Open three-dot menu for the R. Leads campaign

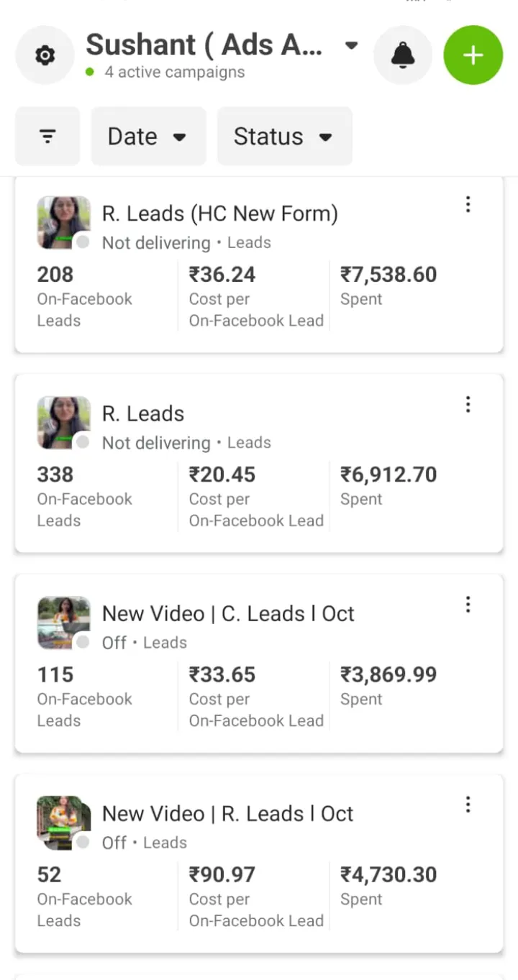coord(468,405)
